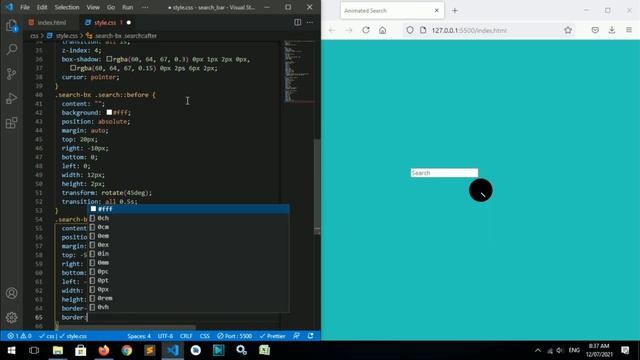Open Firefox downloads panel

(612, 30)
